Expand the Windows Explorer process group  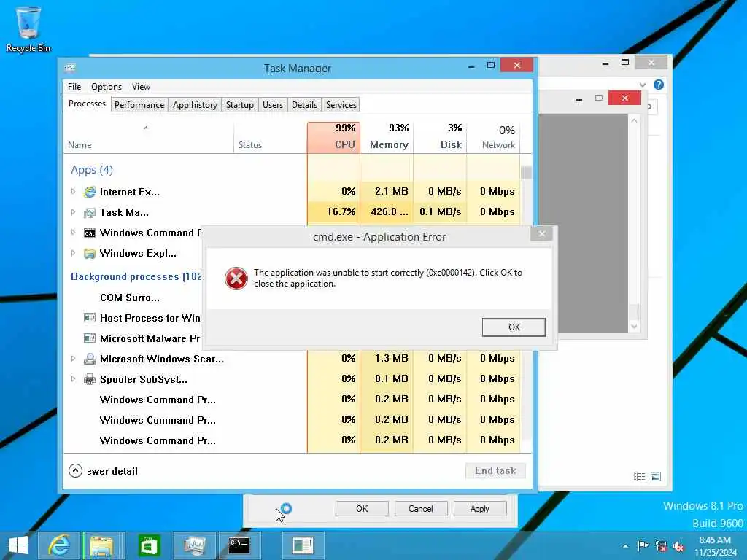(74, 253)
